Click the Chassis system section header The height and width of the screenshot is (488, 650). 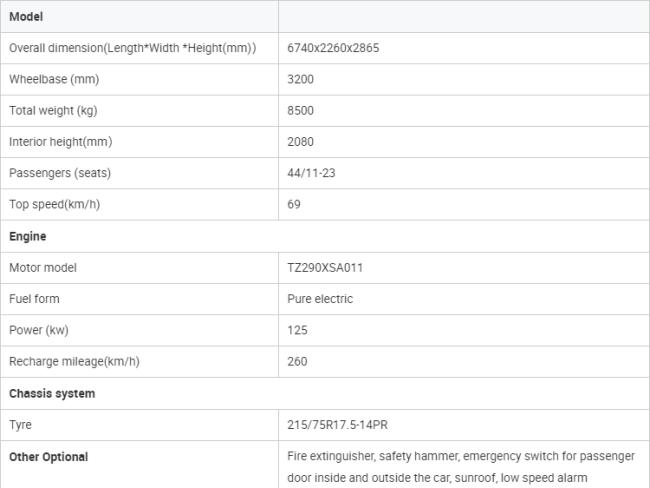(x=52, y=393)
